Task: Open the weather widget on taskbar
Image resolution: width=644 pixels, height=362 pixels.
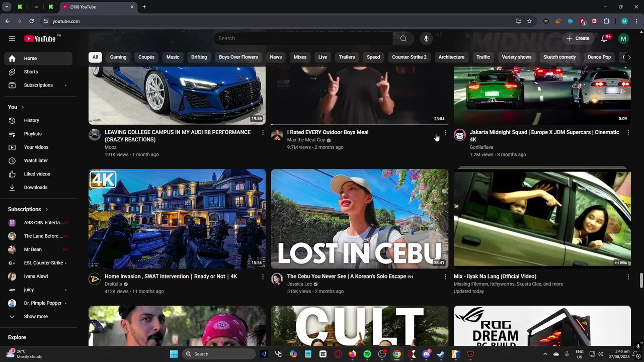Action: coord(25,354)
